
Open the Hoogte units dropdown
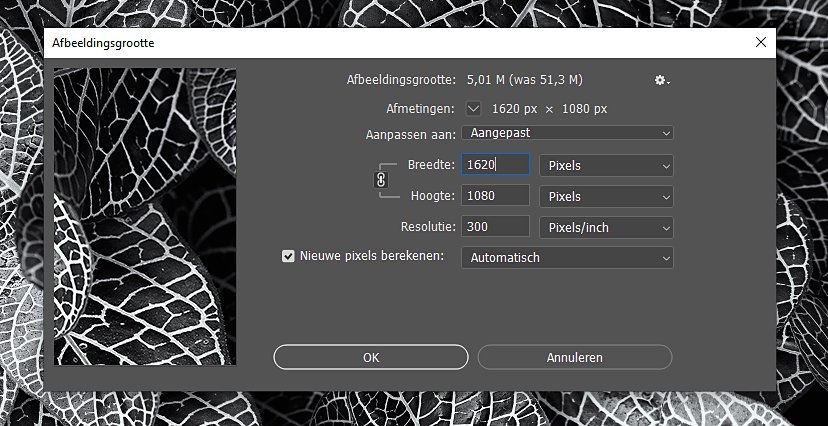(x=606, y=196)
